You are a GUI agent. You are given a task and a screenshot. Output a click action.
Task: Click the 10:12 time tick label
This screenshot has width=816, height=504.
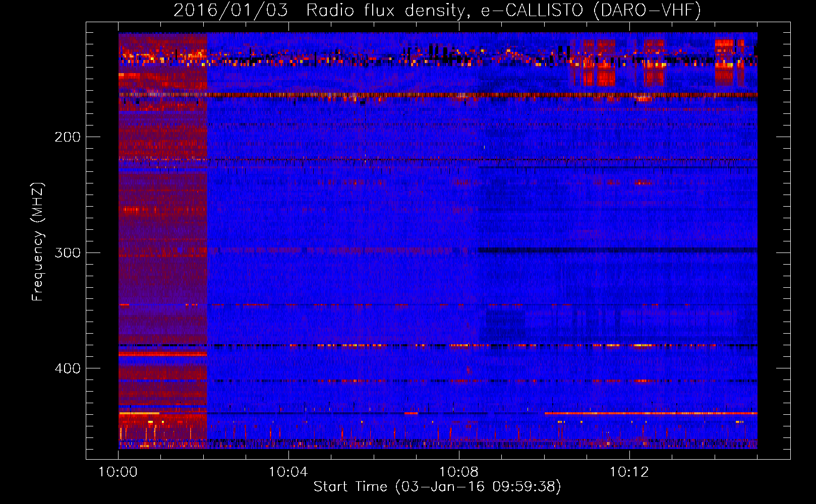point(629,472)
